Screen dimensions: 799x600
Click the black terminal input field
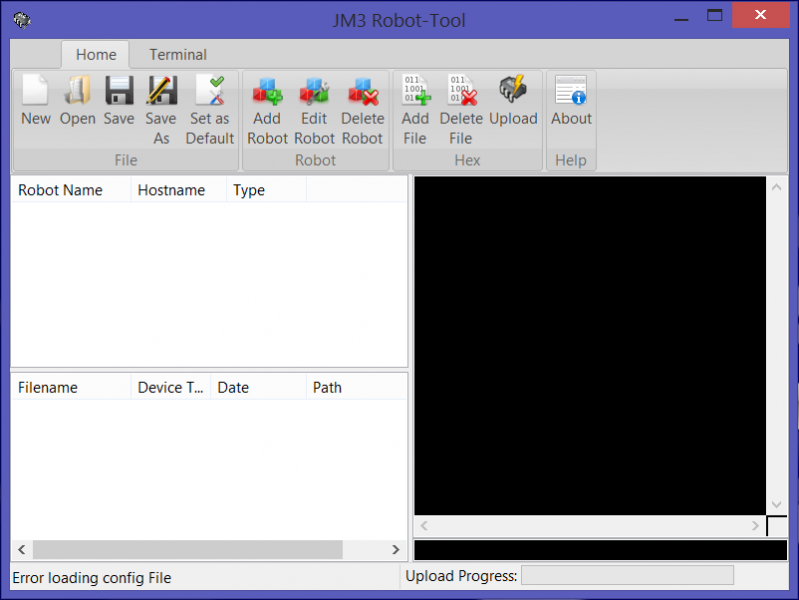click(600, 550)
